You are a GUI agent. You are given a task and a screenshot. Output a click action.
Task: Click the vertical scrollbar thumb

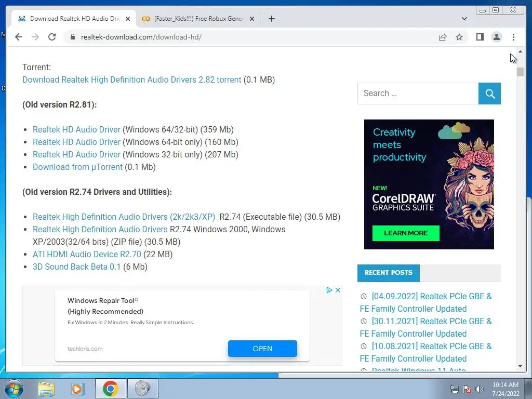point(520,72)
